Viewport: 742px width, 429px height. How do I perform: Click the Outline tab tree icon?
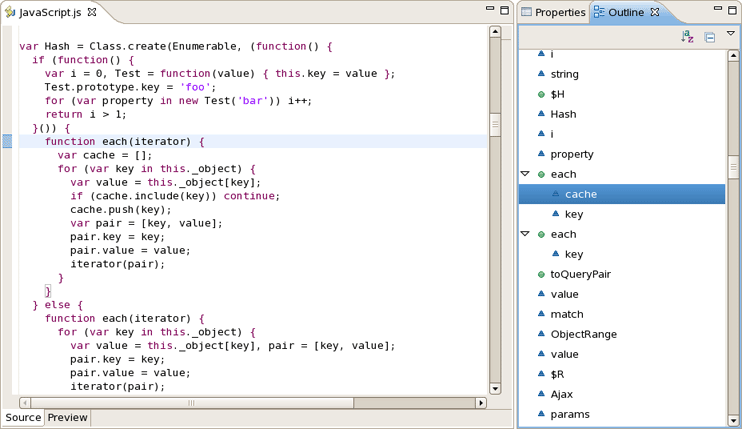(x=599, y=12)
